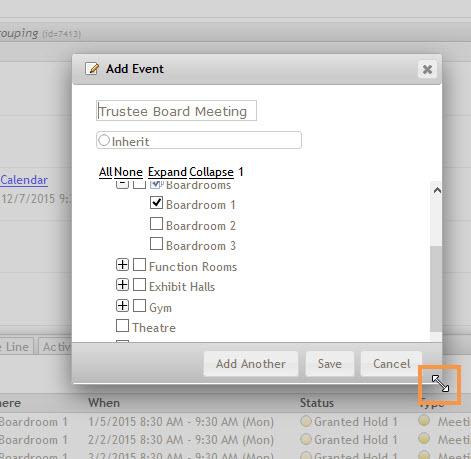Screen dimensions: 471x459
Task: Select the Inherit radio button
Action: tap(104, 140)
